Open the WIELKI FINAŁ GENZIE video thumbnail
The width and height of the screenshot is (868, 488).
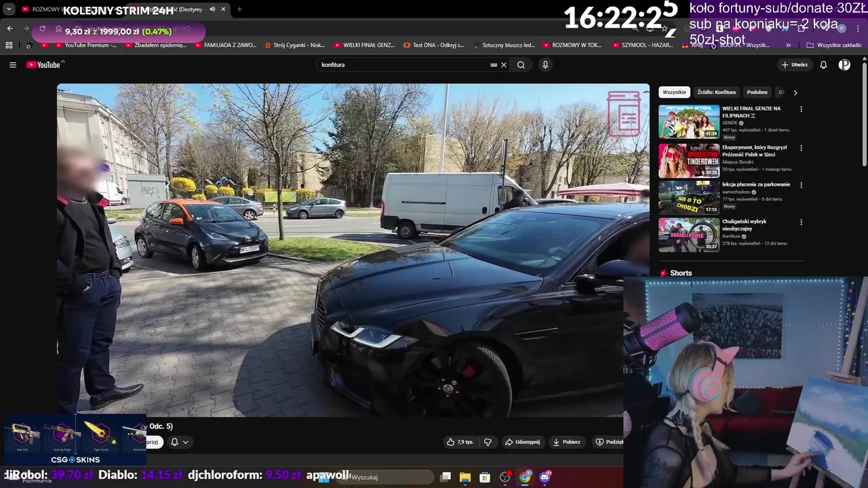(689, 121)
